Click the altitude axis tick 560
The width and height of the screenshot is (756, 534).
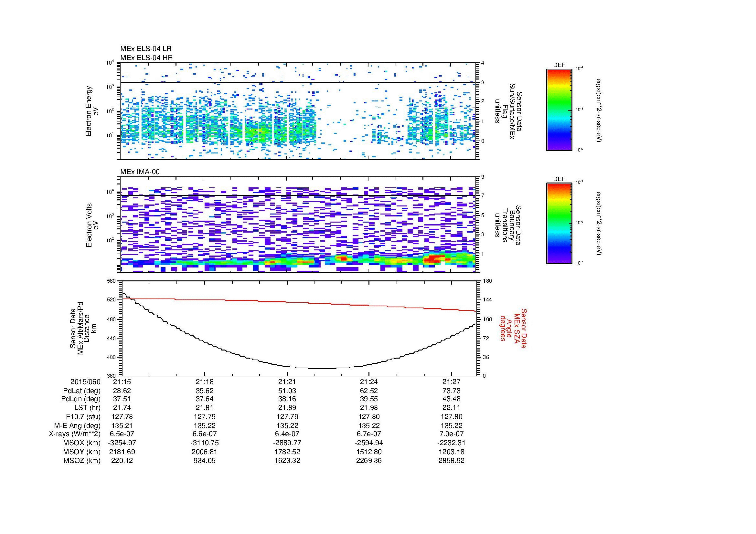(x=112, y=281)
